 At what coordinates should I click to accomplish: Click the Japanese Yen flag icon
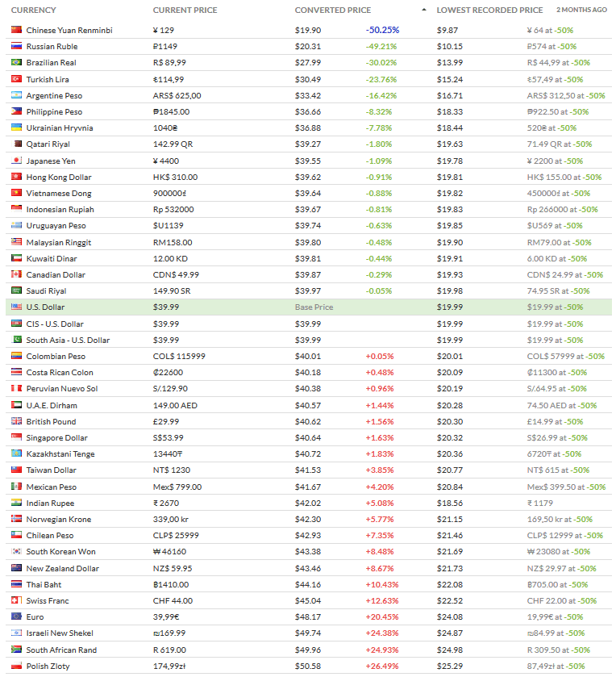tap(16, 161)
